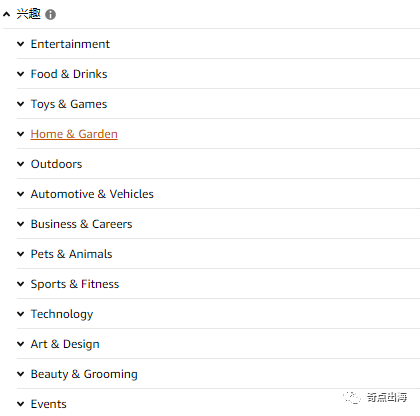This screenshot has width=420, height=416.
Task: Click the info icon beside 兴趣
Action: click(x=50, y=14)
